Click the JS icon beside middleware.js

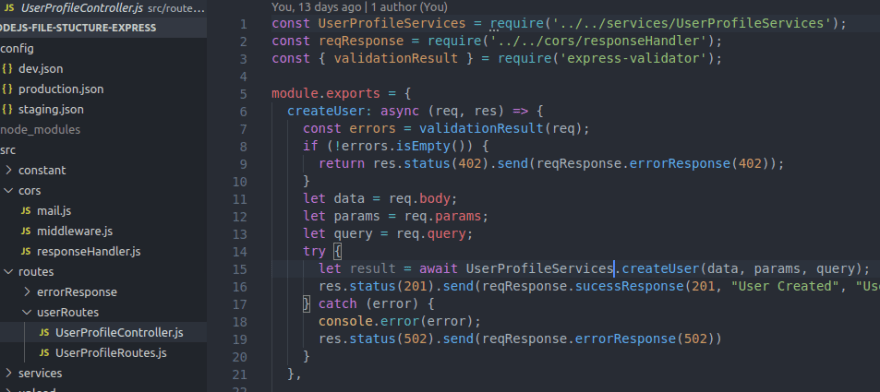25,231
